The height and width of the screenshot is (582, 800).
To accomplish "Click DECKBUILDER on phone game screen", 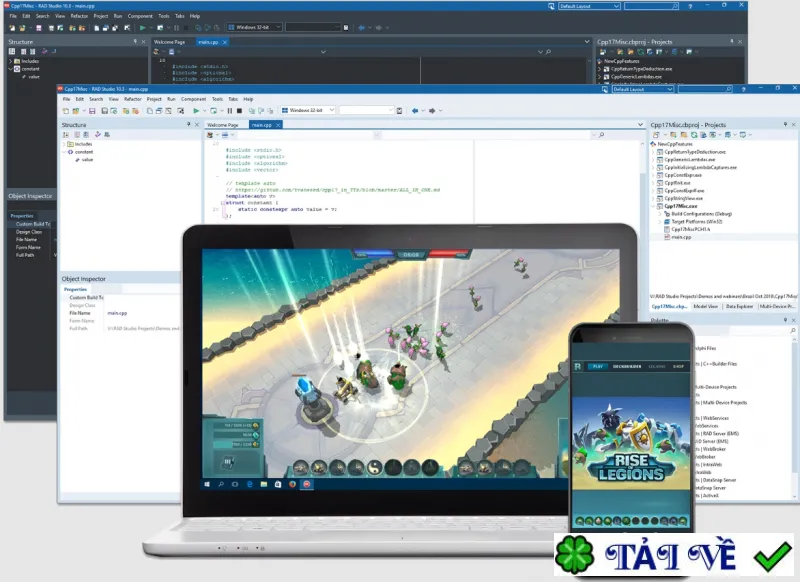I will click(627, 366).
